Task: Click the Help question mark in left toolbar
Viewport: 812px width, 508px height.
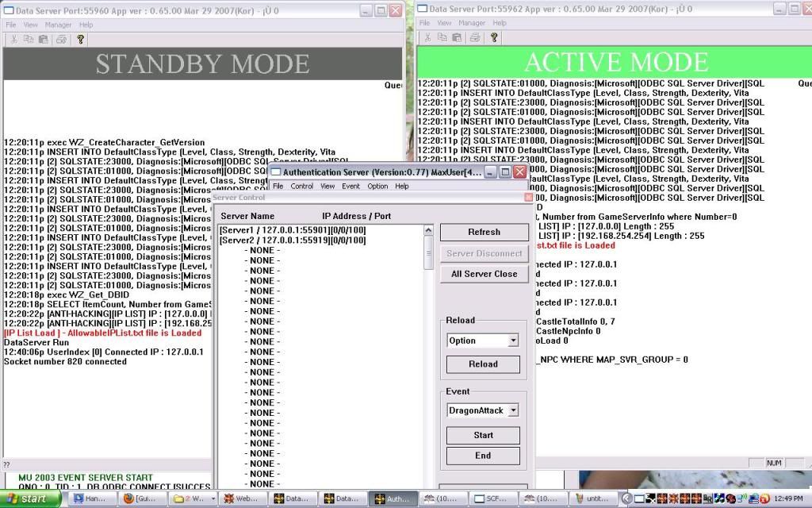Action: 80,39
